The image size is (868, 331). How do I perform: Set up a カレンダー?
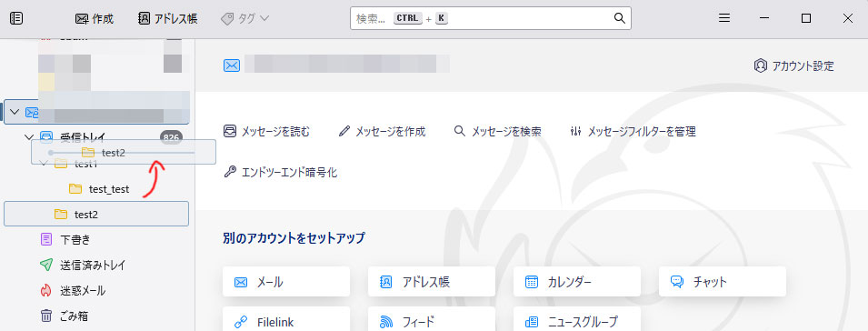577,282
